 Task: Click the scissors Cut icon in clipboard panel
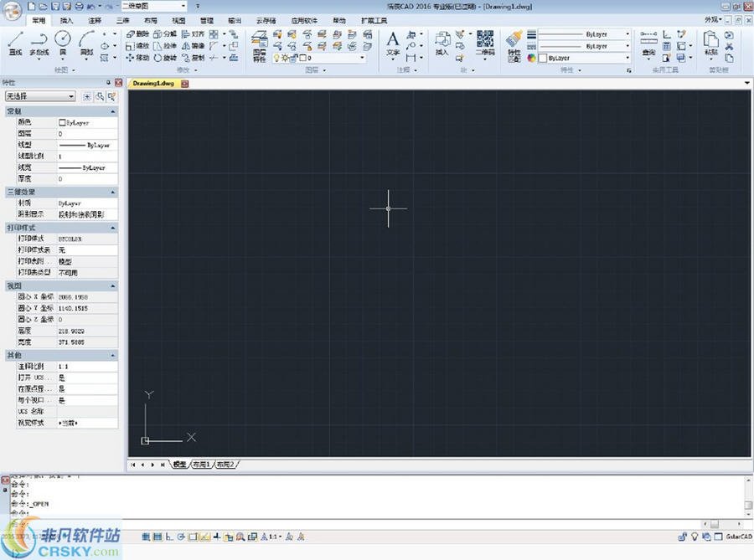click(x=729, y=47)
